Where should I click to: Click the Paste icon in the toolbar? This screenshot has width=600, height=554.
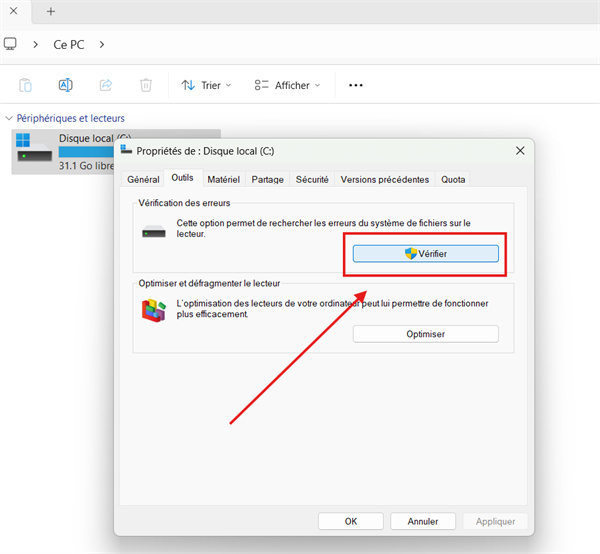click(25, 85)
